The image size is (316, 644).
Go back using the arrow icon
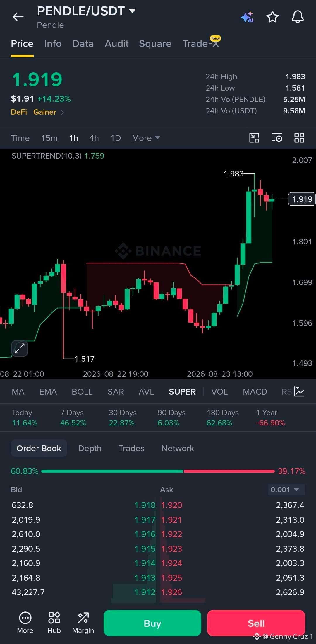coord(18,17)
